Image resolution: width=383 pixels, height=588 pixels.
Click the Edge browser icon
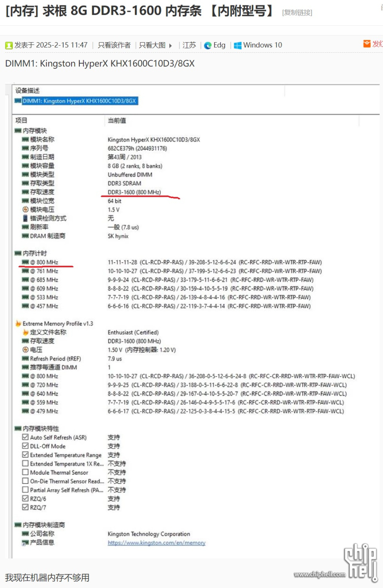tap(208, 45)
